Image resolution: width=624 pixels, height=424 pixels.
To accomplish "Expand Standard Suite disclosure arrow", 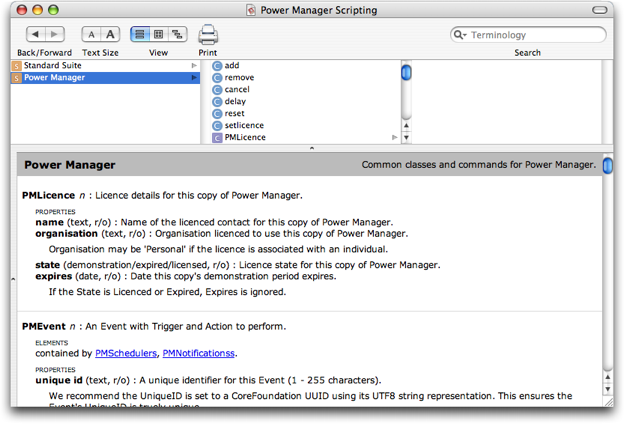I will (194, 65).
